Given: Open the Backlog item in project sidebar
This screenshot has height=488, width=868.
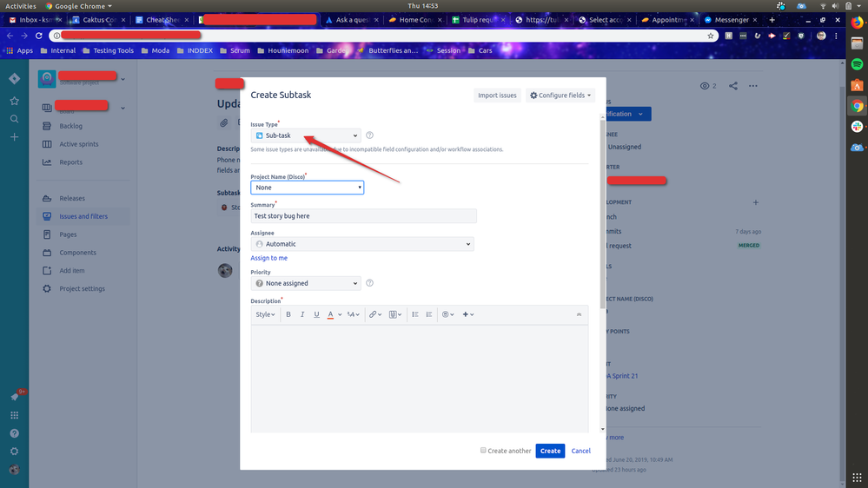Looking at the screenshot, I should pos(71,126).
